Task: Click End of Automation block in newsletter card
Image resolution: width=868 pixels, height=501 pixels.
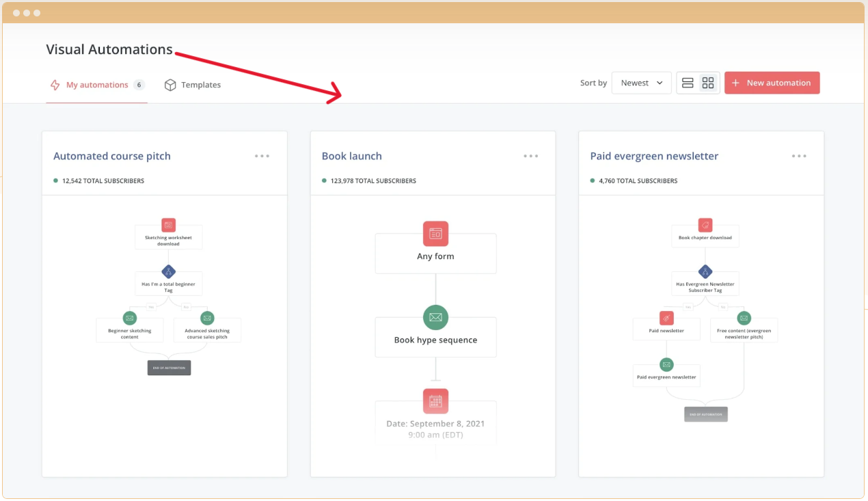Action: point(706,414)
